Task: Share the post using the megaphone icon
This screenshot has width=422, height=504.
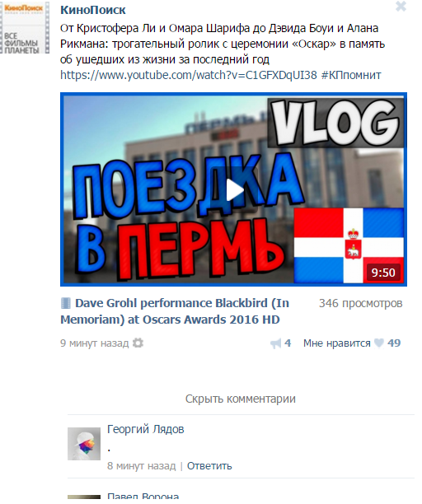Action: click(x=275, y=343)
